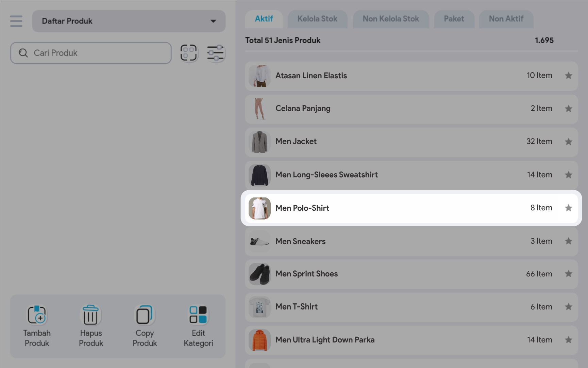
Task: Click the magnifier icon in search box
Action: pyautogui.click(x=23, y=53)
